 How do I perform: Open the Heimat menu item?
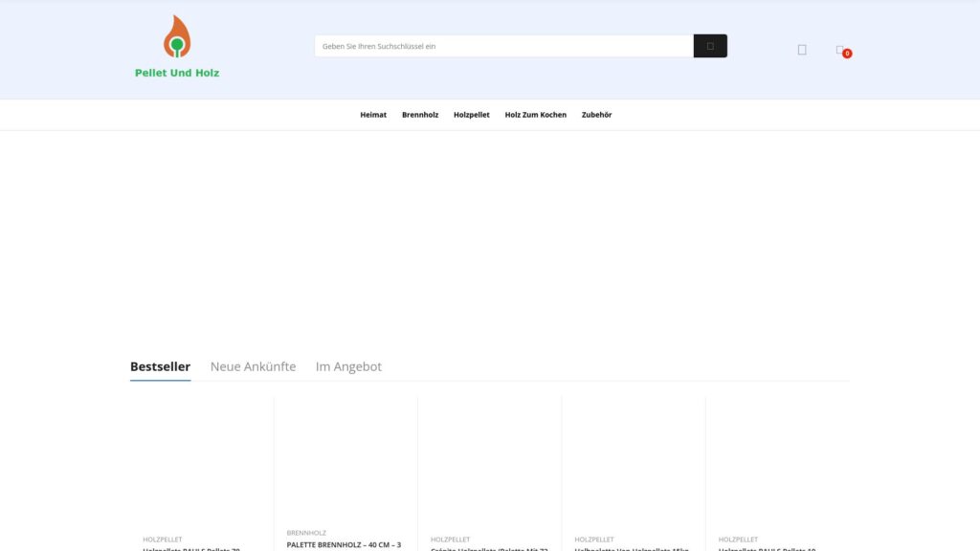372,114
